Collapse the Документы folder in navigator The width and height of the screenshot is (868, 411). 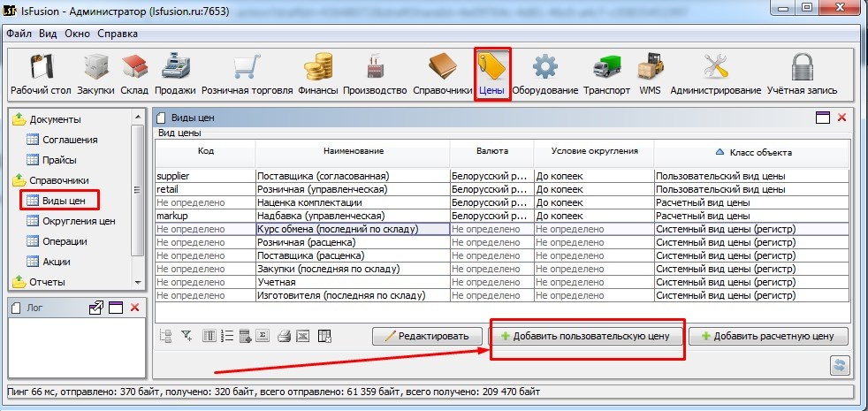(19, 119)
